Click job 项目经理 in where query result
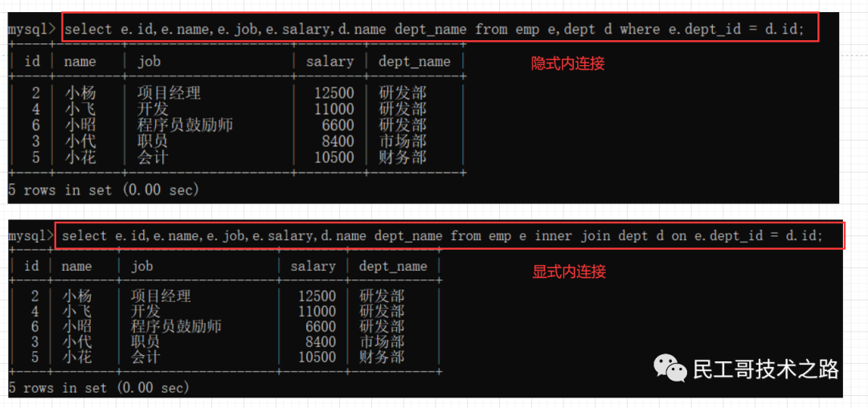Image resolution: width=868 pixels, height=408 pixels. 169,92
